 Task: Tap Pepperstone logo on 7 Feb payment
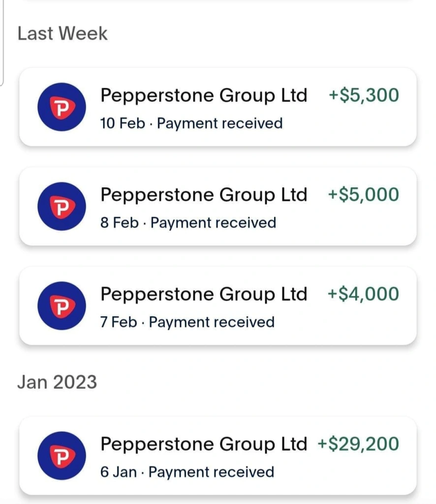coord(62,306)
